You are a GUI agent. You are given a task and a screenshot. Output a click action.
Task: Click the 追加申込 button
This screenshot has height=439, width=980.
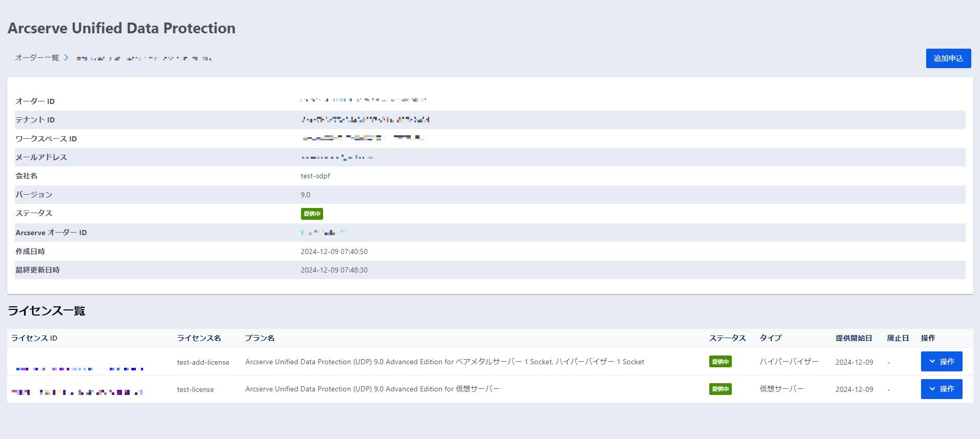(x=948, y=58)
